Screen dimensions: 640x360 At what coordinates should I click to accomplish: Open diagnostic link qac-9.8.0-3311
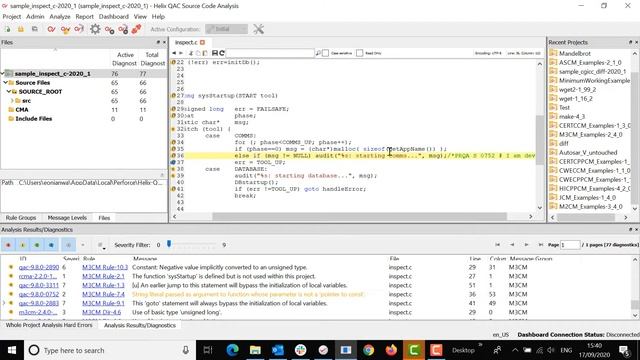click(39, 285)
